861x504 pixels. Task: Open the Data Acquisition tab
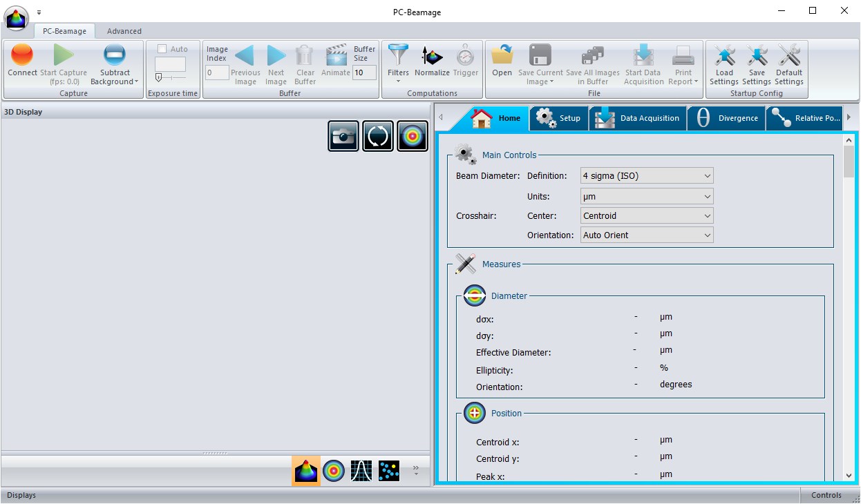pyautogui.click(x=638, y=118)
